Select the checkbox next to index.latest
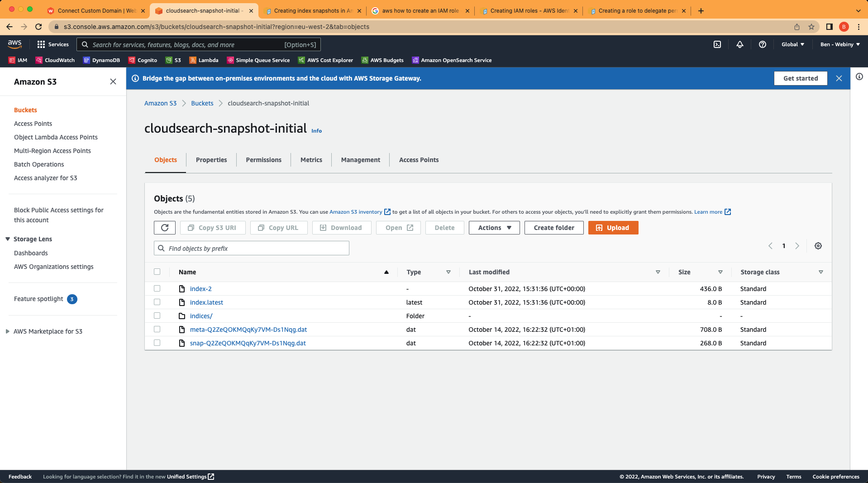Screen dimensions: 868x483 (157, 302)
